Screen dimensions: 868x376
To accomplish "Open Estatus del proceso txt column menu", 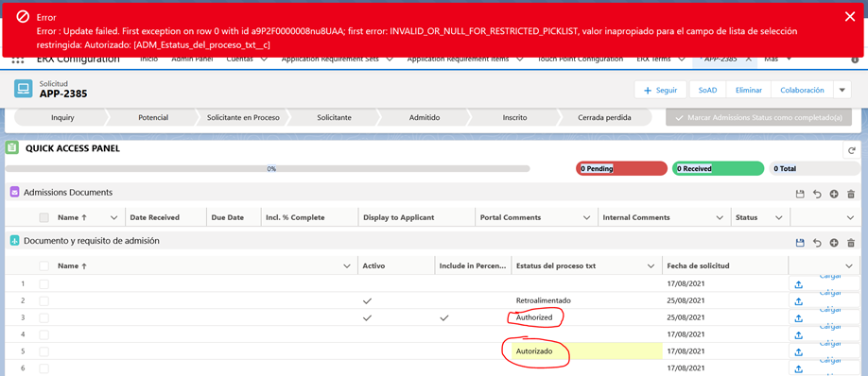I will point(651,266).
